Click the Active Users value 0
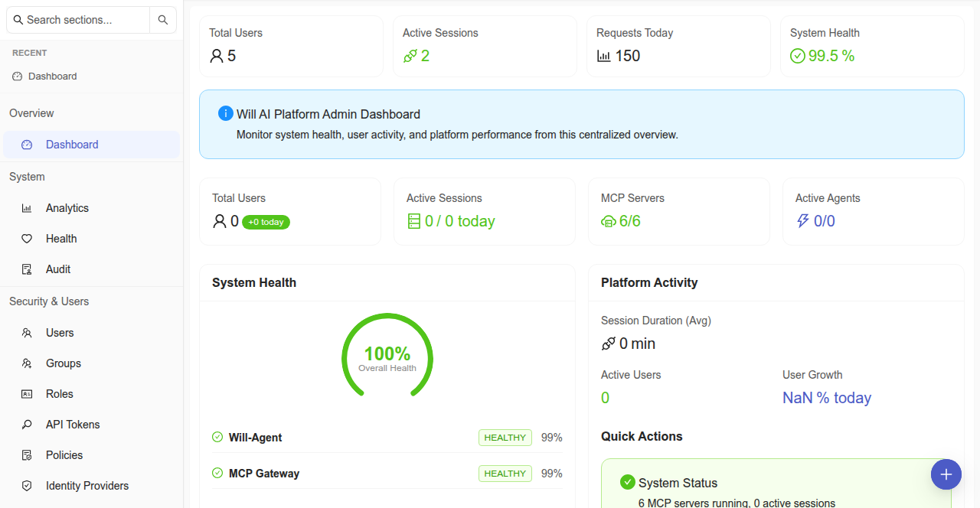This screenshot has width=980, height=508. (x=606, y=398)
